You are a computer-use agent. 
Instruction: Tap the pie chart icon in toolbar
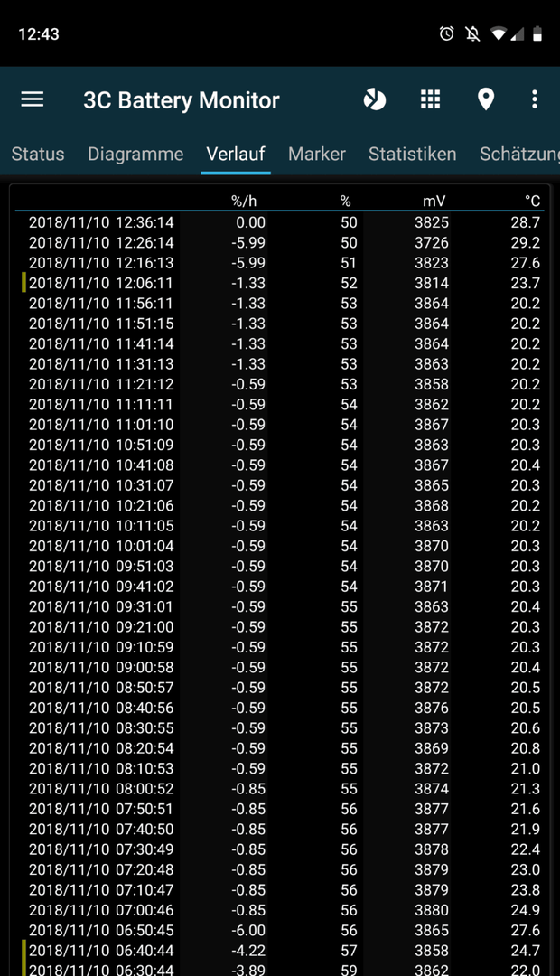coord(375,99)
